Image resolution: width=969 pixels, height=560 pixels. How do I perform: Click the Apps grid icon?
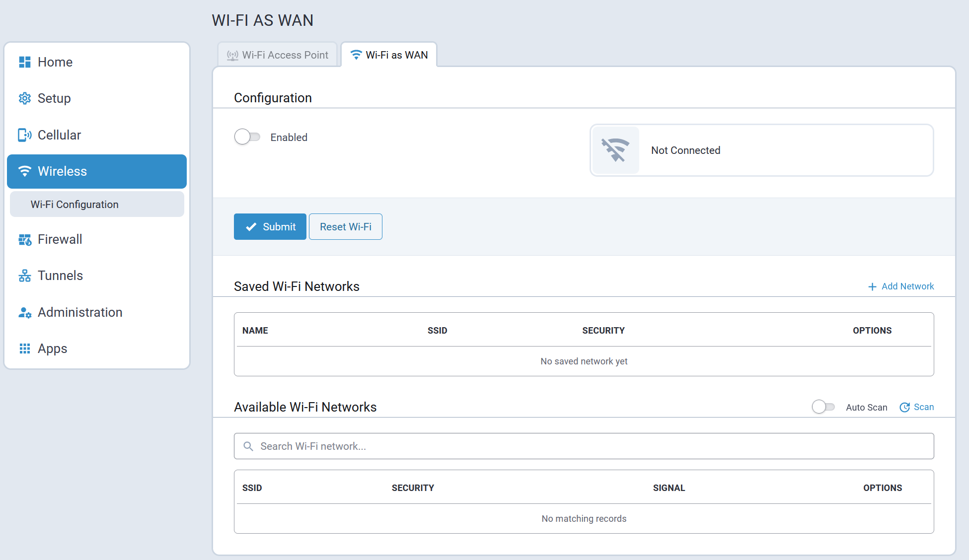[x=25, y=349]
